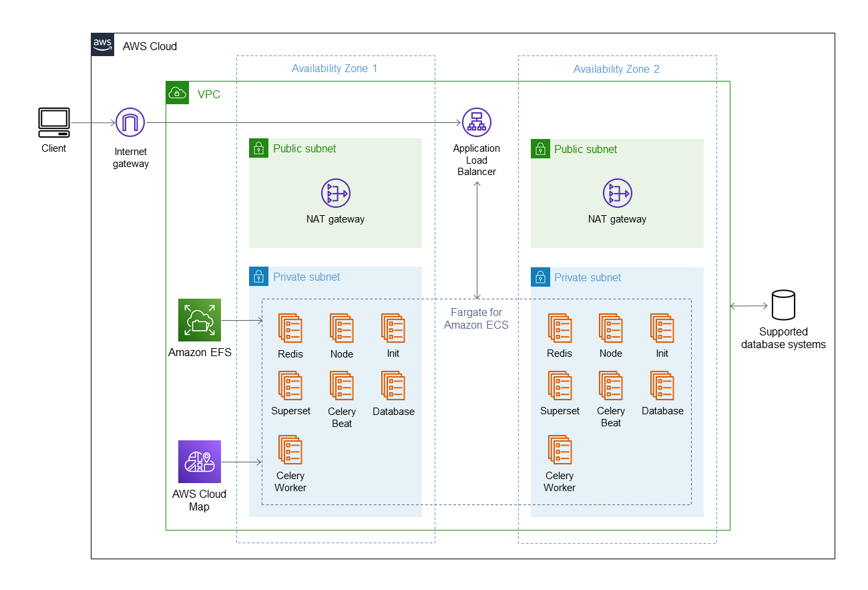Select the Celery Beat icon in Zone 2
The image size is (868, 590).
(611, 386)
